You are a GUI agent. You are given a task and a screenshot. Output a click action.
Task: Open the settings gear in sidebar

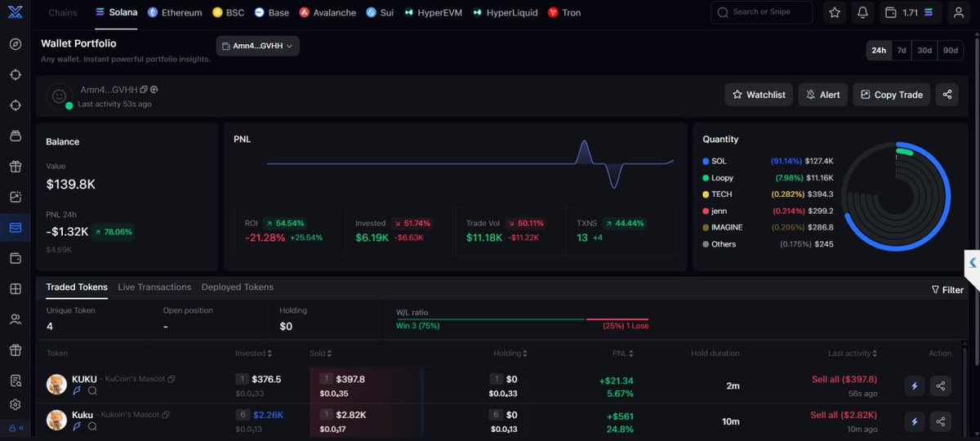(15, 404)
